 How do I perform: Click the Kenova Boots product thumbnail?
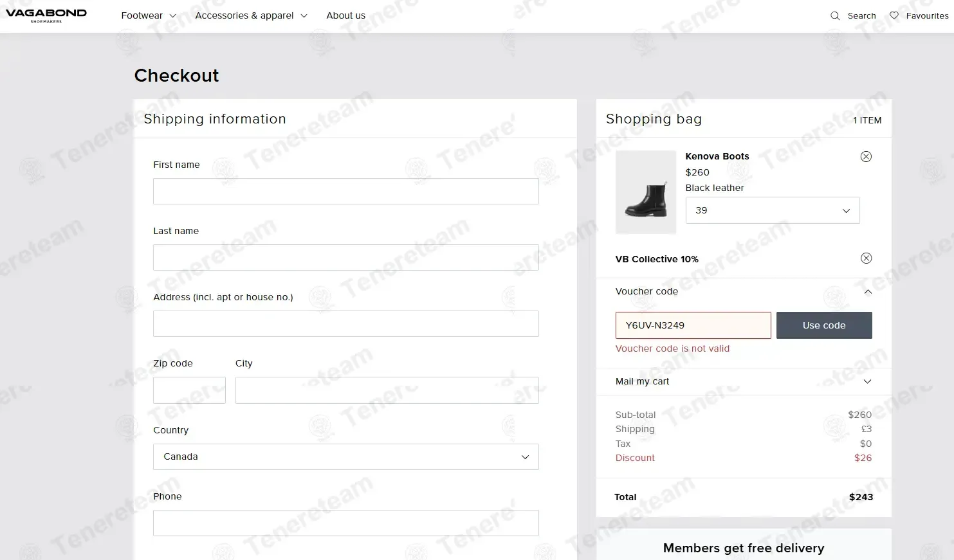point(646,192)
